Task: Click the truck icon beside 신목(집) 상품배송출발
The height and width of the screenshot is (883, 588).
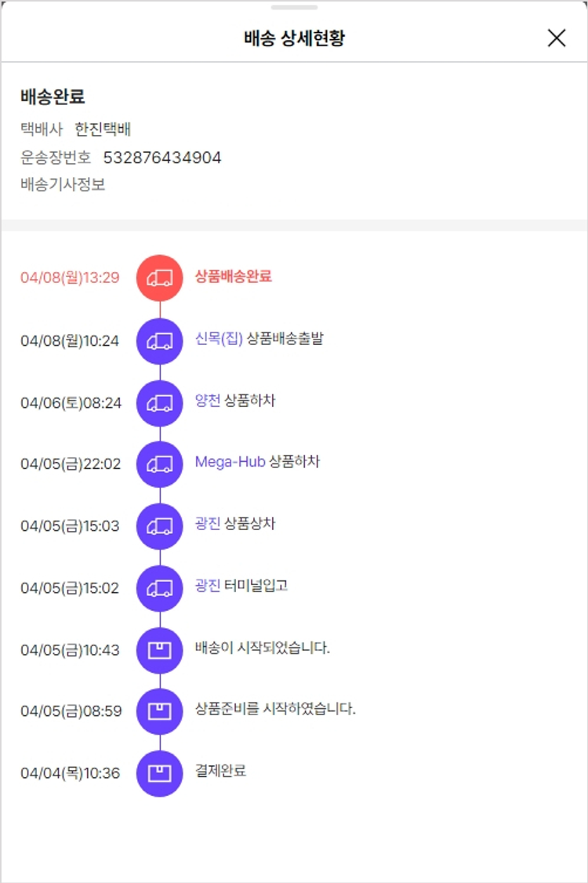Action: point(159,340)
